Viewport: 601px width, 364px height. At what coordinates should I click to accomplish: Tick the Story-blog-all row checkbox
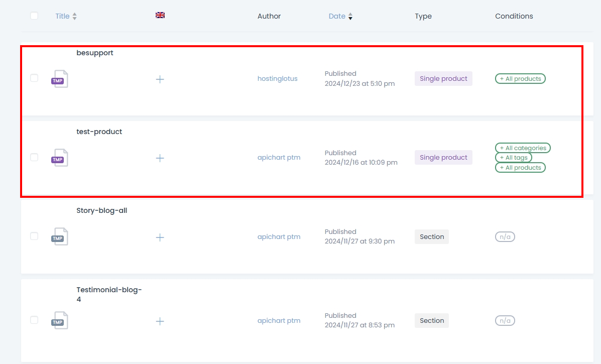(34, 236)
